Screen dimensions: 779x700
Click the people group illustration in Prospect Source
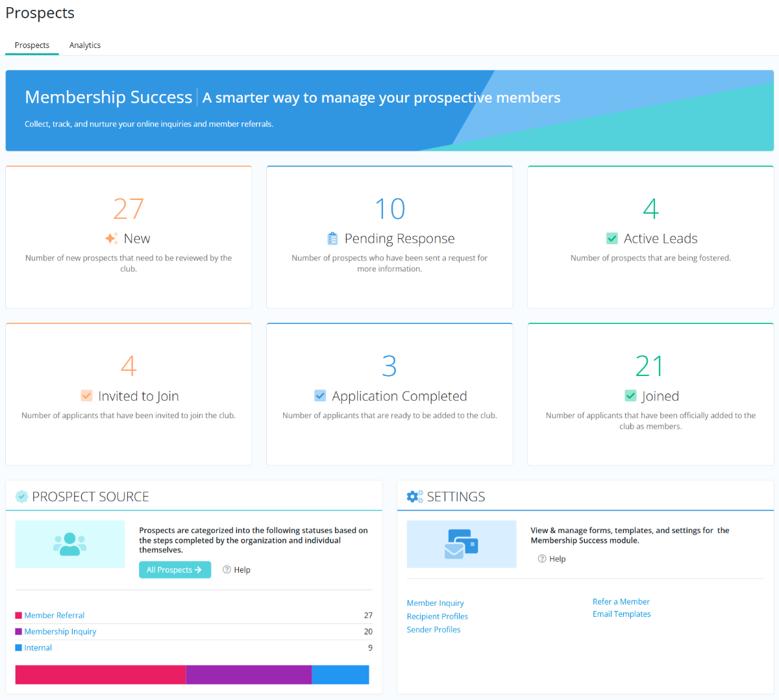69,544
